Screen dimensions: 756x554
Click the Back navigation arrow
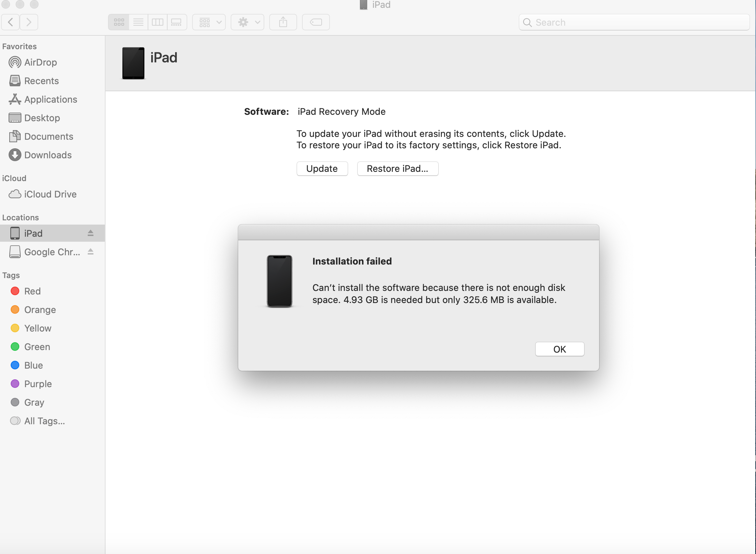10,22
